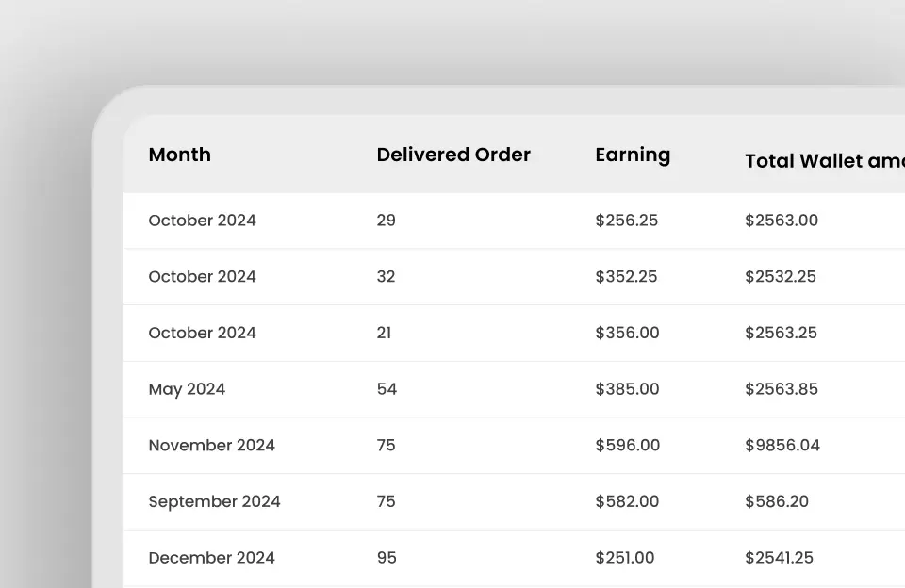Click the Earning column header

[x=633, y=155]
